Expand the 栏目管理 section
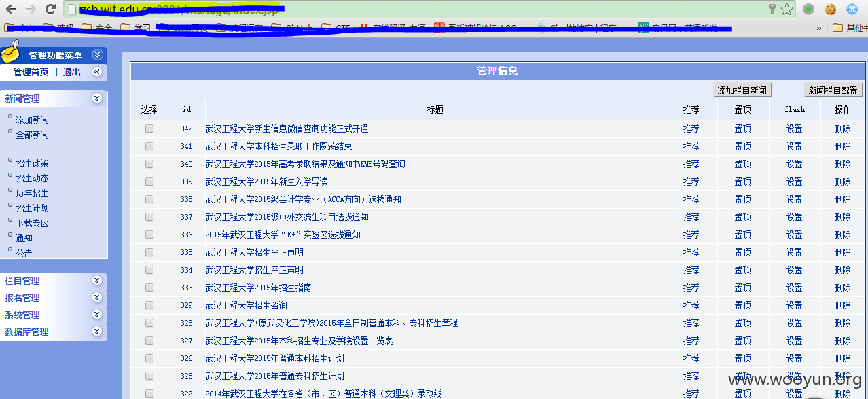The width and height of the screenshot is (868, 399). 97,281
